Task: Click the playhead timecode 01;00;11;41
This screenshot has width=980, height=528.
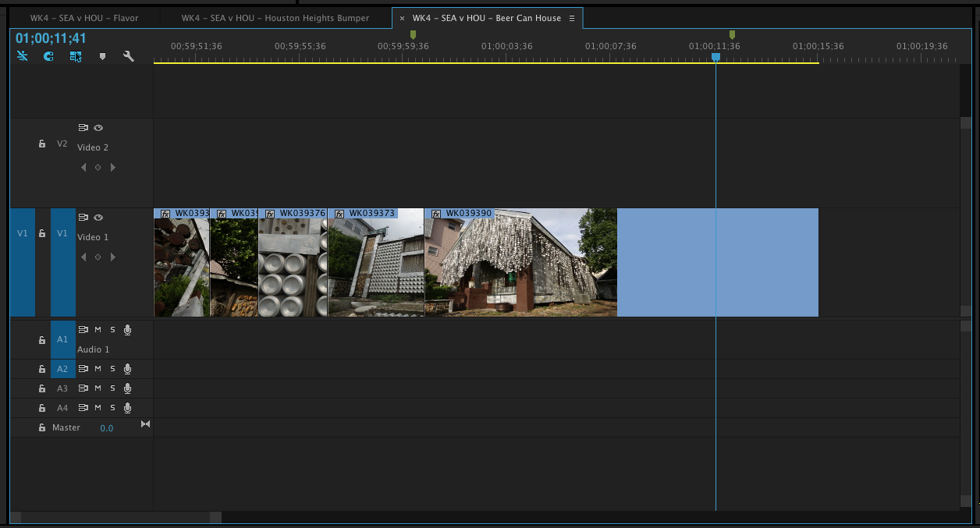Action: point(51,38)
